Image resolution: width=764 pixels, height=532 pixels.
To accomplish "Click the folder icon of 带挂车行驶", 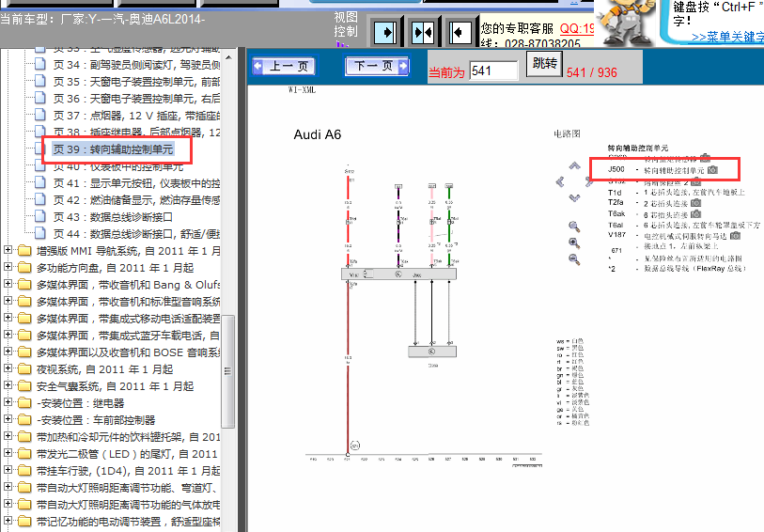I will (24, 471).
